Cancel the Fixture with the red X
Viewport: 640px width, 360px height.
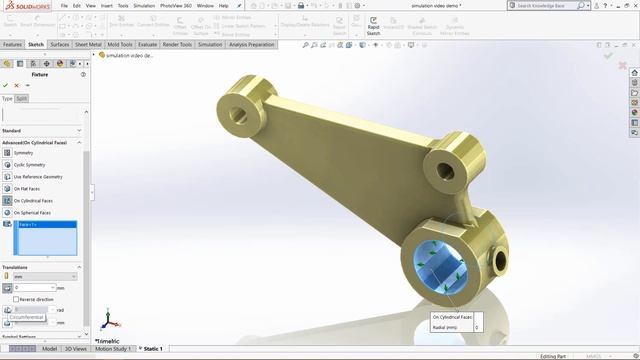[16, 85]
